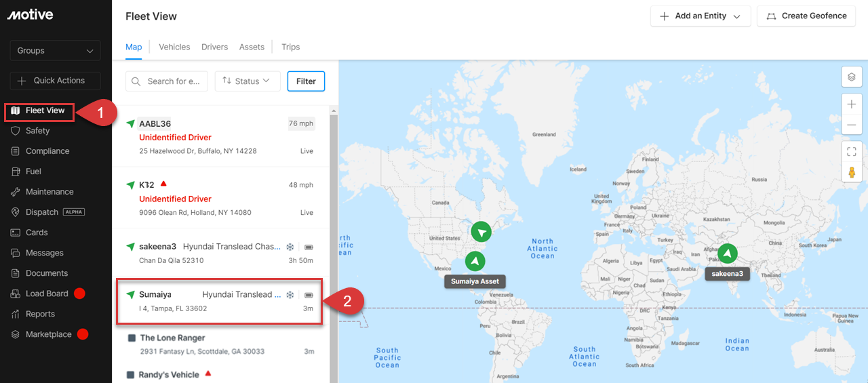868x383 pixels.
Task: Switch to the Map tab
Action: tap(134, 47)
